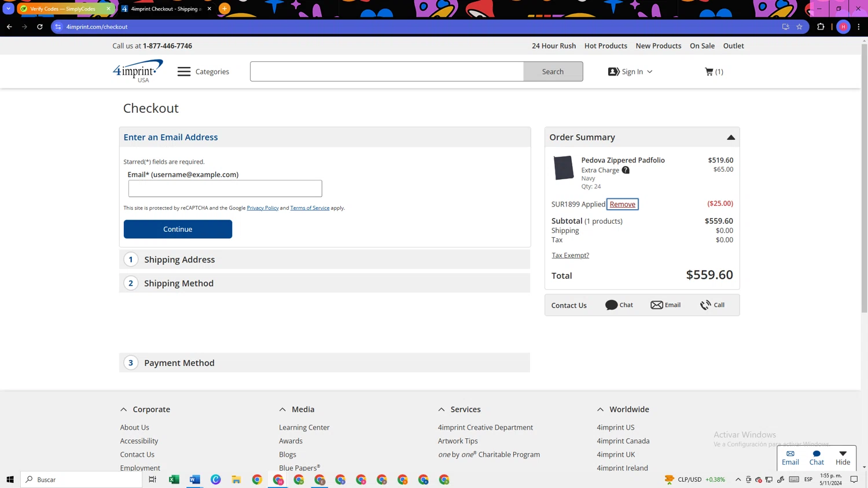Screen dimensions: 868x488
Task: Bookmark page with star icon
Action: [799, 27]
